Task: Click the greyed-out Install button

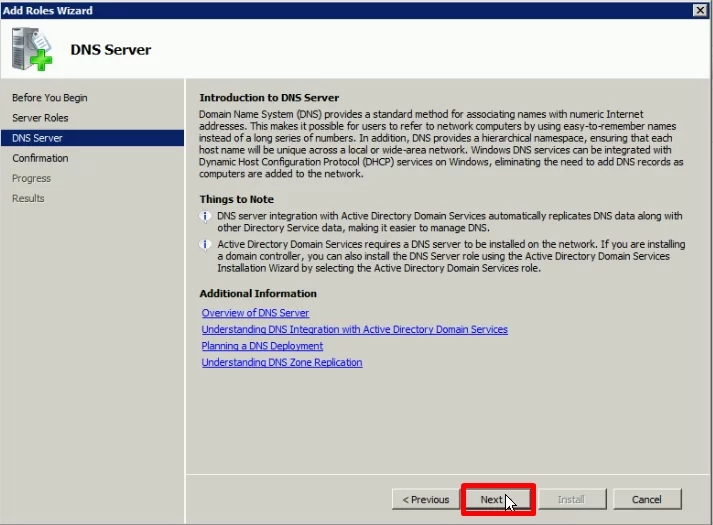Action: tap(571, 499)
